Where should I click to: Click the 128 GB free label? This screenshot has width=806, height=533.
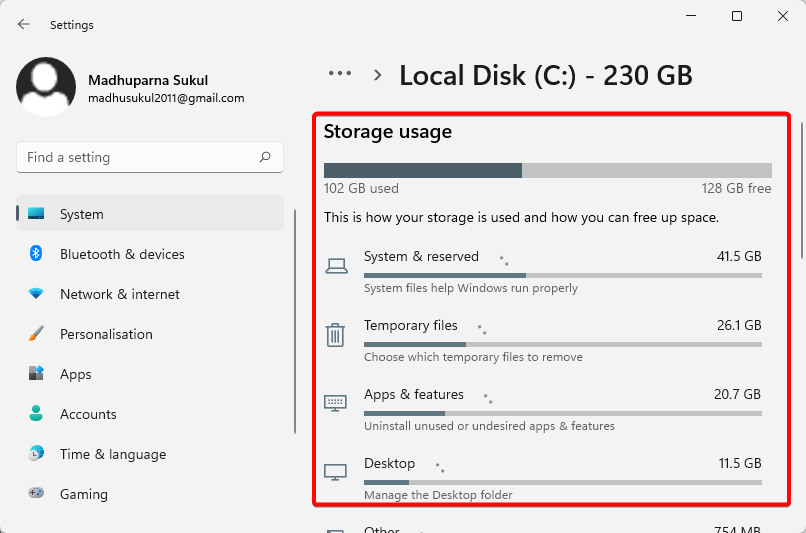[736, 188]
